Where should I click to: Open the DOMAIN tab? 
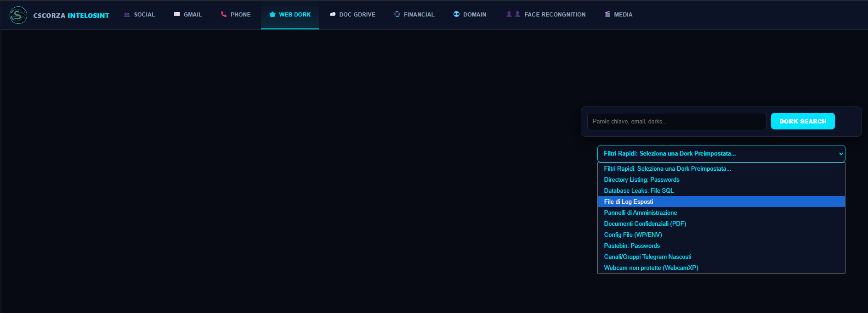click(470, 15)
